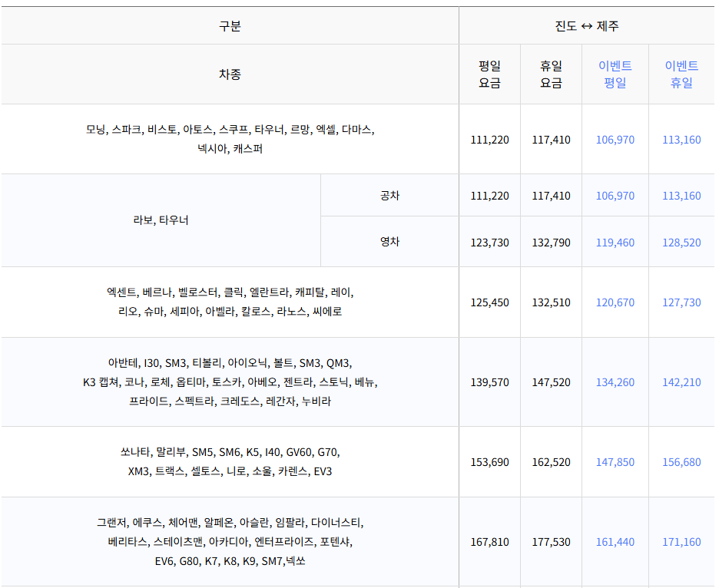Select the 영차 sub-row cell
The width and height of the screenshot is (719, 588).
click(389, 241)
